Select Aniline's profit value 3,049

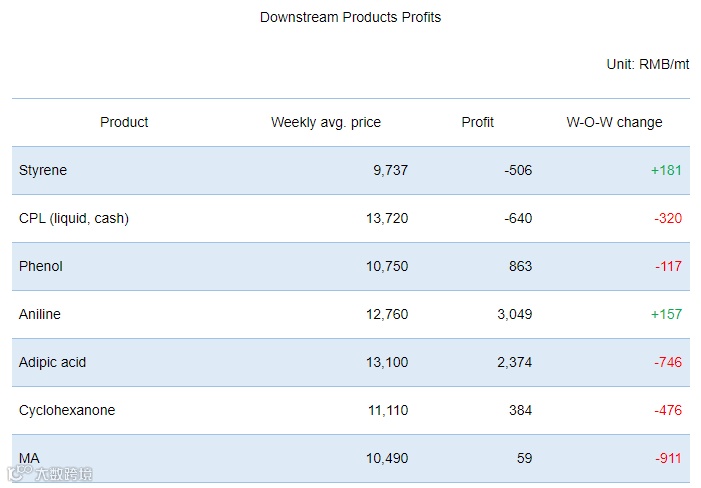click(x=514, y=314)
